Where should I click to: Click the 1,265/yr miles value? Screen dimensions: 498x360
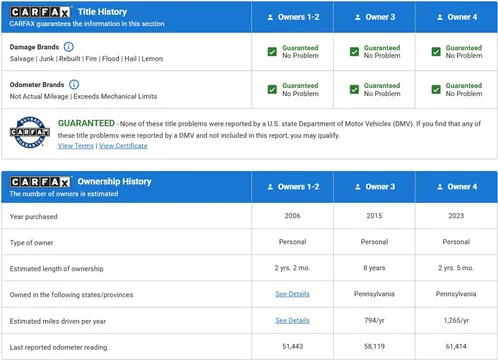[456, 320]
